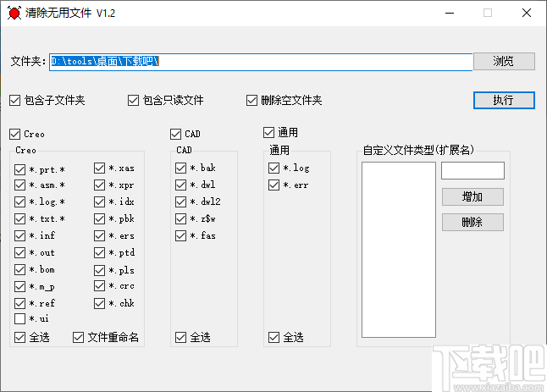Uncheck the *.xas file type

(x=99, y=168)
